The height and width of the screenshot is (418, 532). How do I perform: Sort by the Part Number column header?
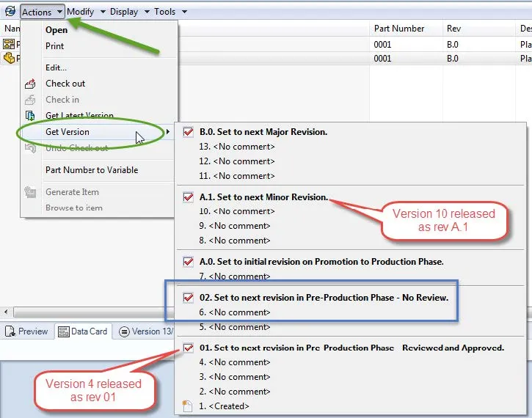(x=406, y=29)
